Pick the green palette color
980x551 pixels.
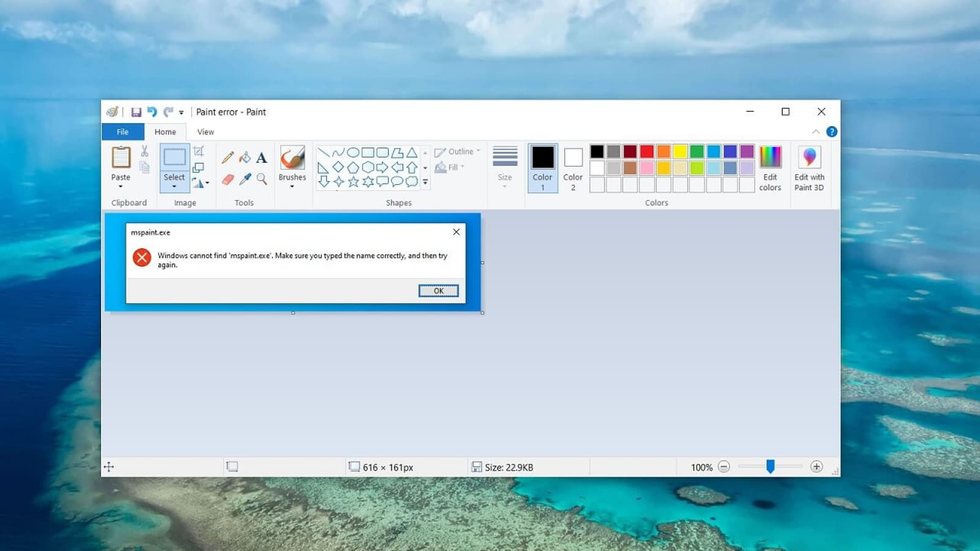[697, 151]
